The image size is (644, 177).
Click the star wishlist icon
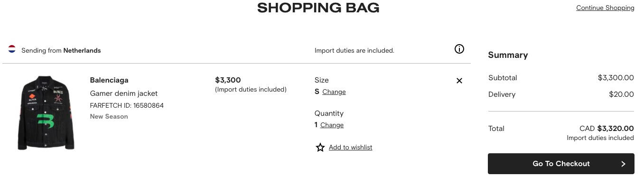pos(320,148)
